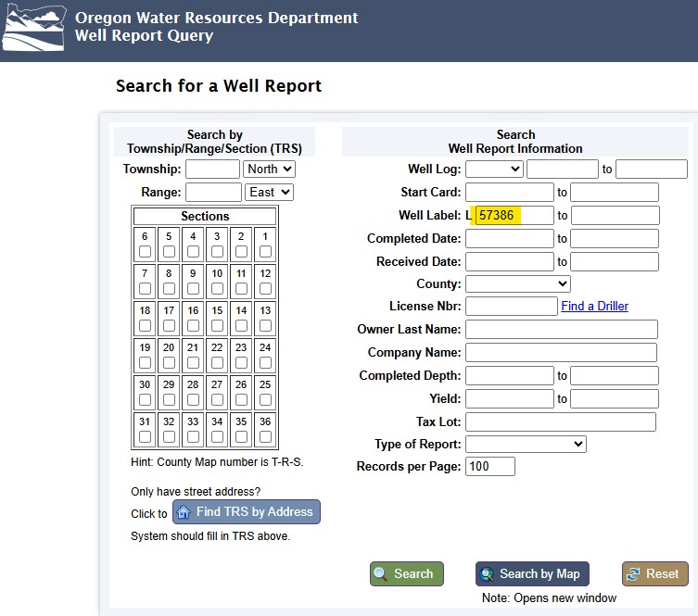Click the Township number input box
The image size is (698, 616).
(212, 169)
